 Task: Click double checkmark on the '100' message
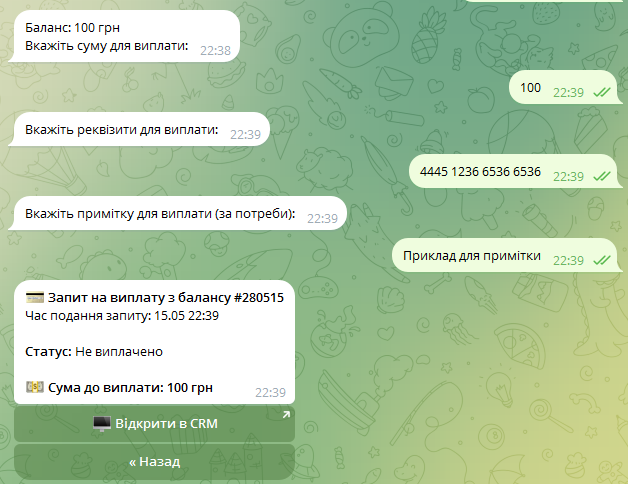(x=602, y=93)
